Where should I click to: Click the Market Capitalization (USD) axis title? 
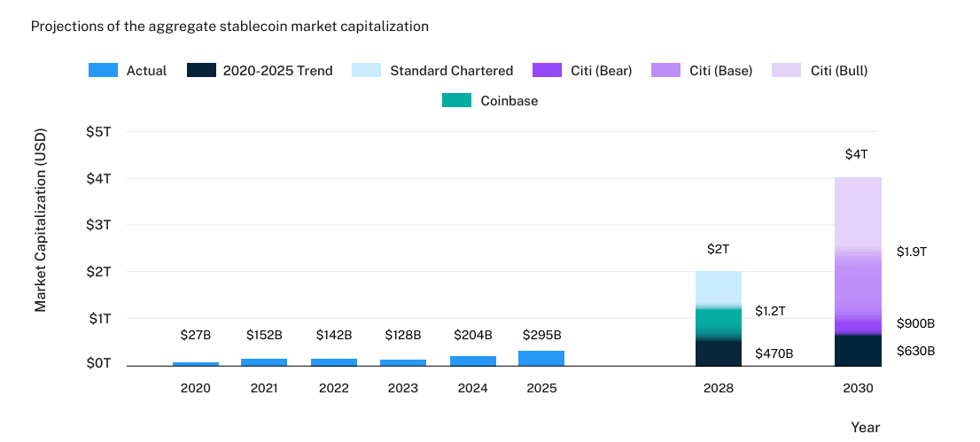pos(41,221)
